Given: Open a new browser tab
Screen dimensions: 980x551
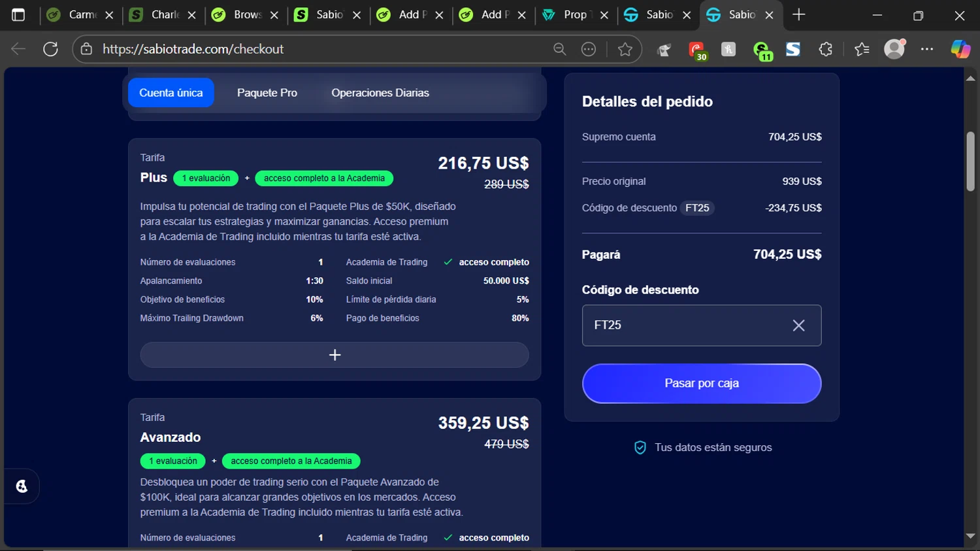Looking at the screenshot, I should 798,15.
